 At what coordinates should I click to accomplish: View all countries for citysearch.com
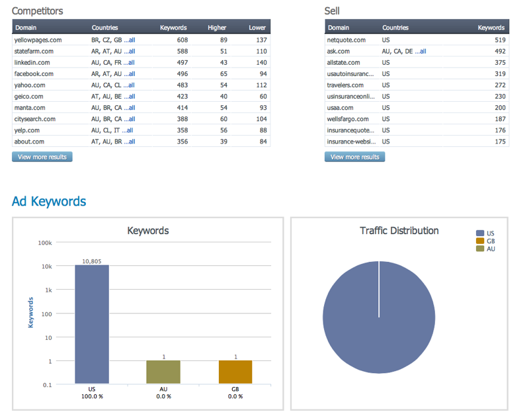(x=129, y=119)
